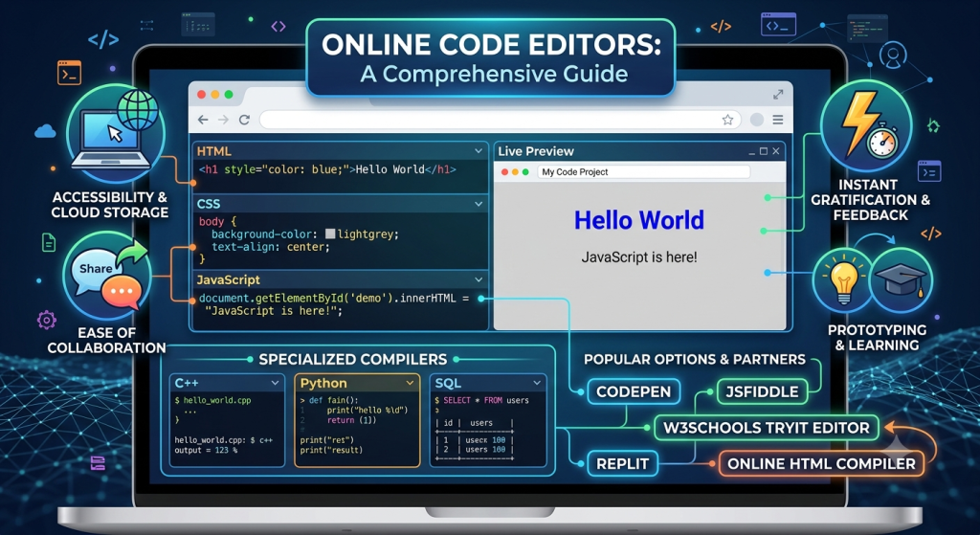Select the JavaScript panel header
Screen dimensions: 980x535
(341, 280)
